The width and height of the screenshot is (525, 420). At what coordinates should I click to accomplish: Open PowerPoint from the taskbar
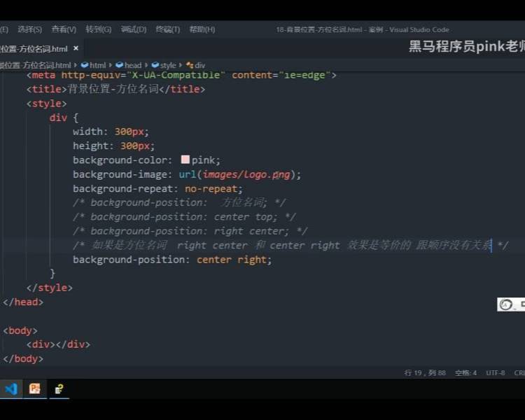34,388
